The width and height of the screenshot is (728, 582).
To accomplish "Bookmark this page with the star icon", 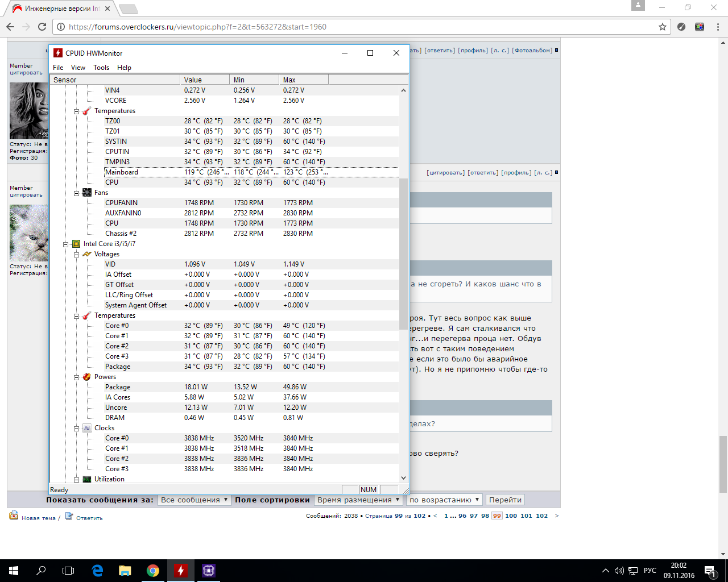I will point(663,27).
